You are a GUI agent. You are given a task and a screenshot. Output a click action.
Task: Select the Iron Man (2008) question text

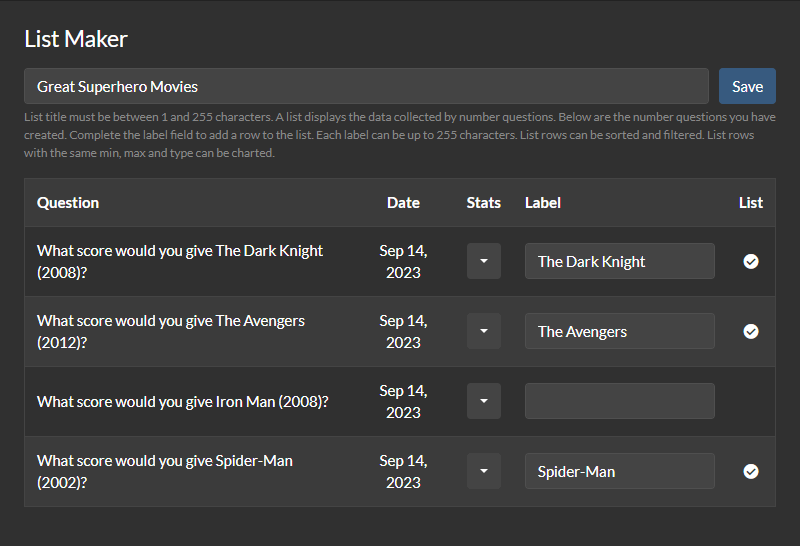point(183,401)
